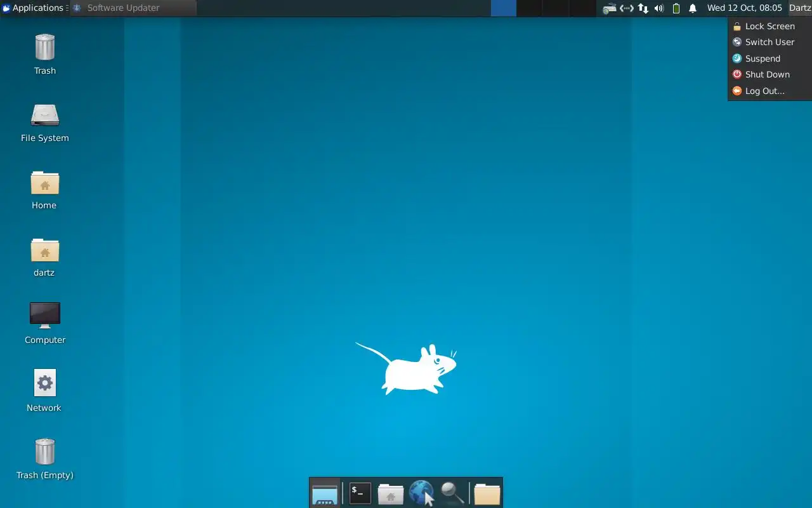Open the keyboard layout tray icon

pyautogui.click(x=610, y=8)
